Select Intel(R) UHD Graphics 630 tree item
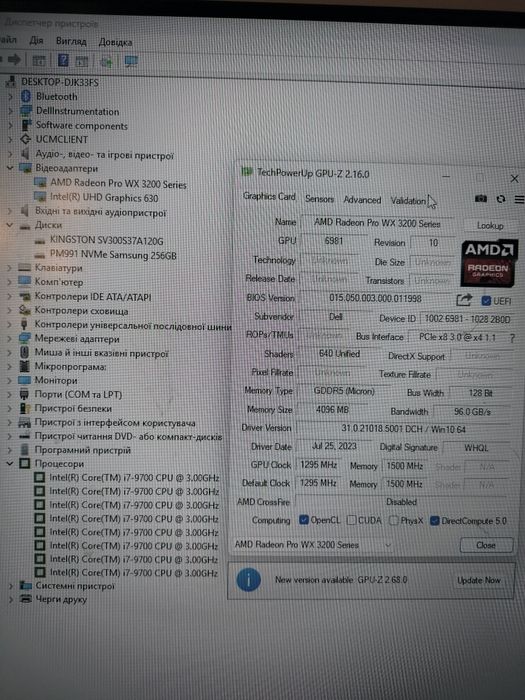Viewport: 525px width, 700px height. [104, 197]
